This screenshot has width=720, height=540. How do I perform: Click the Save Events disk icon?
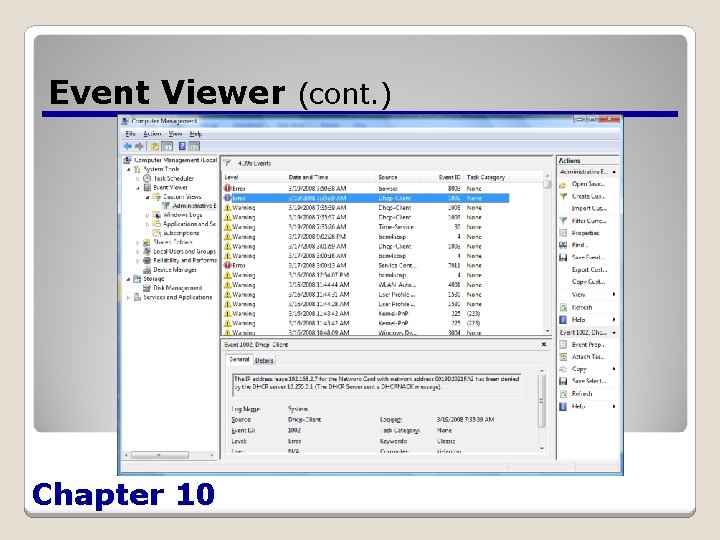(x=563, y=257)
